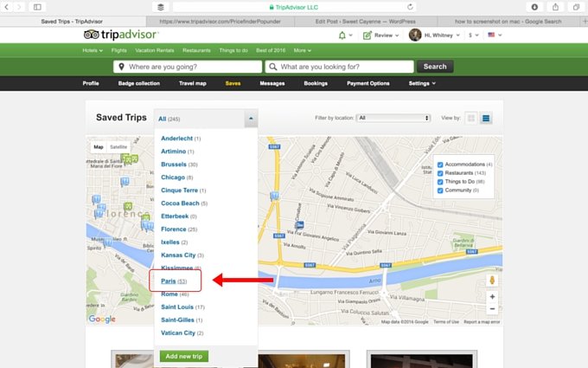Open the Filter by location dropdown
Screen dimensions: 588x368
click(393, 118)
